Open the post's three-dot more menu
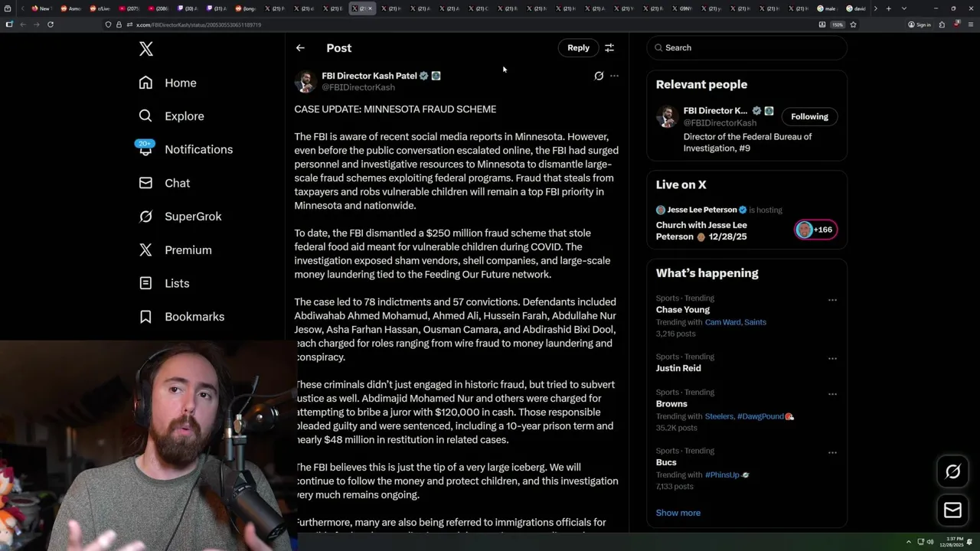 point(614,76)
